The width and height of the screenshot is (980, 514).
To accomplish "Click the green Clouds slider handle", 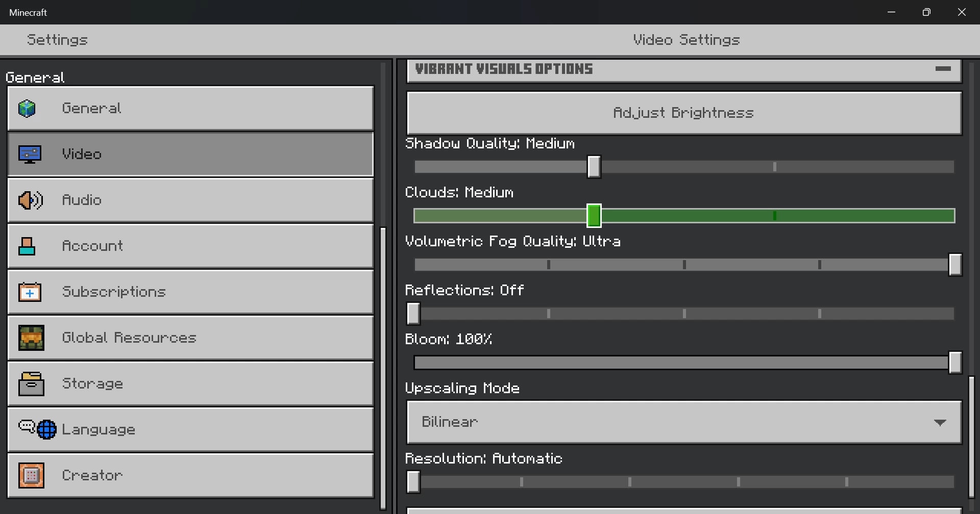I will (x=594, y=216).
